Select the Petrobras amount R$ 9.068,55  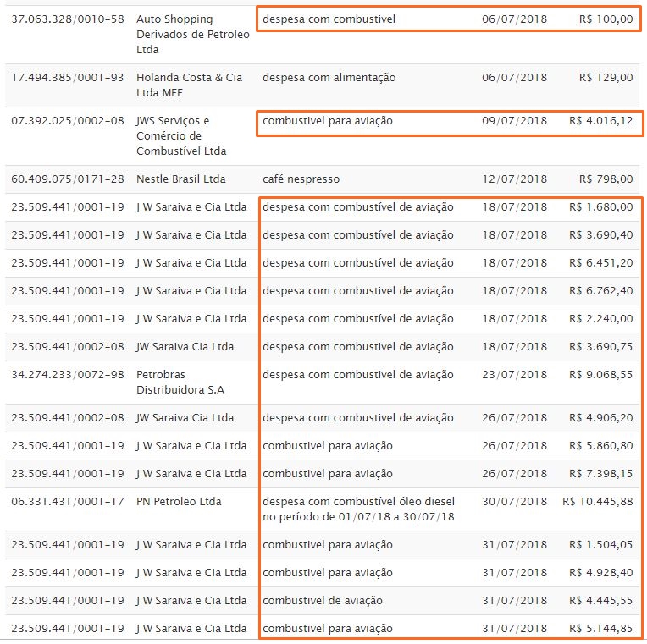[600, 375]
